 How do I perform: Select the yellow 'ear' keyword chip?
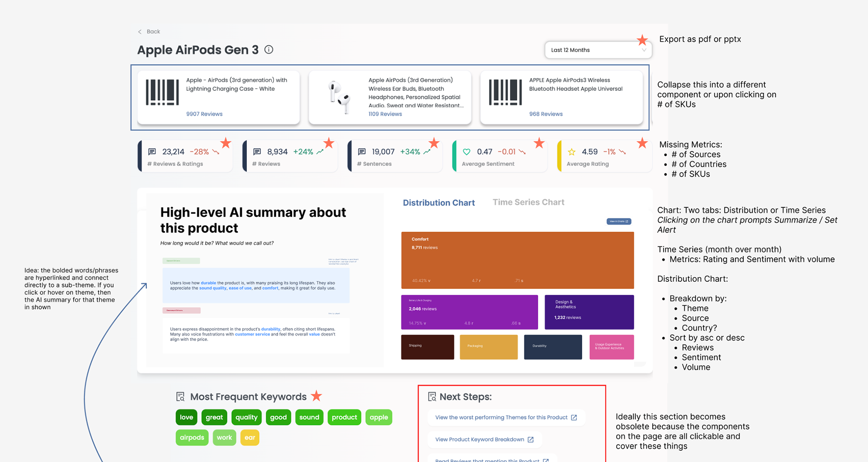(250, 438)
